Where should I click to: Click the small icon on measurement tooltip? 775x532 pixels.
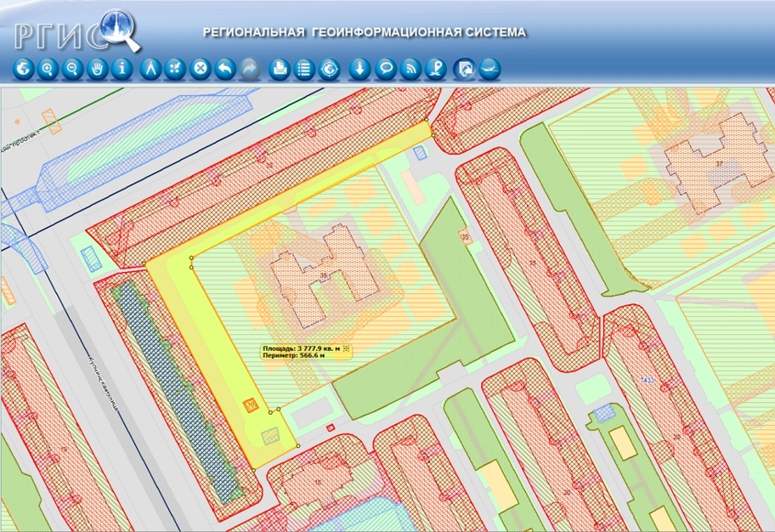pyautogui.click(x=346, y=348)
